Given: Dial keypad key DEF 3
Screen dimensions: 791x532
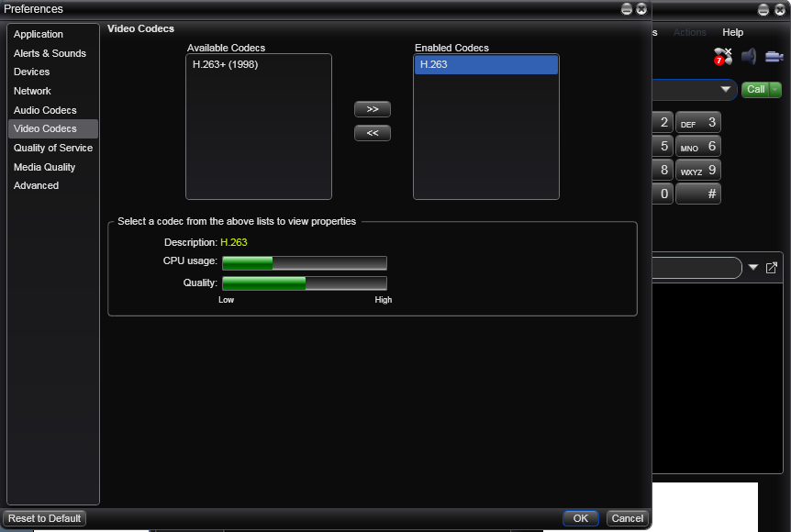Looking at the screenshot, I should coord(698,123).
